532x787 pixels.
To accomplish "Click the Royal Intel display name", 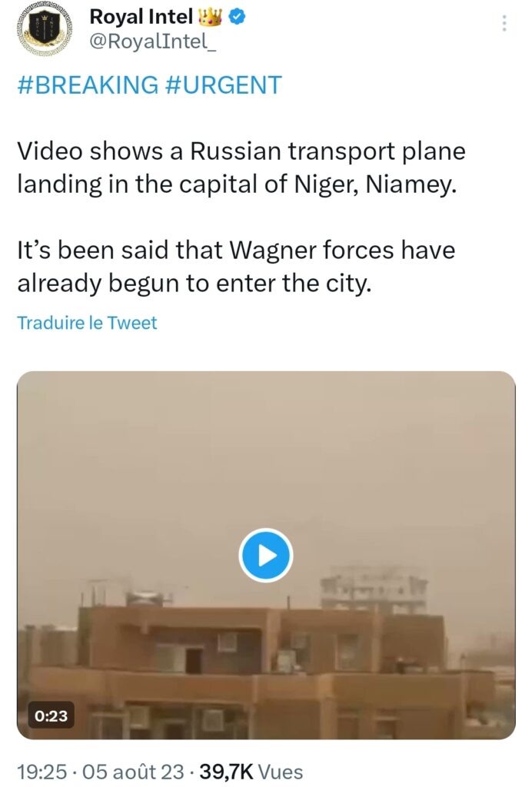I will [x=141, y=17].
